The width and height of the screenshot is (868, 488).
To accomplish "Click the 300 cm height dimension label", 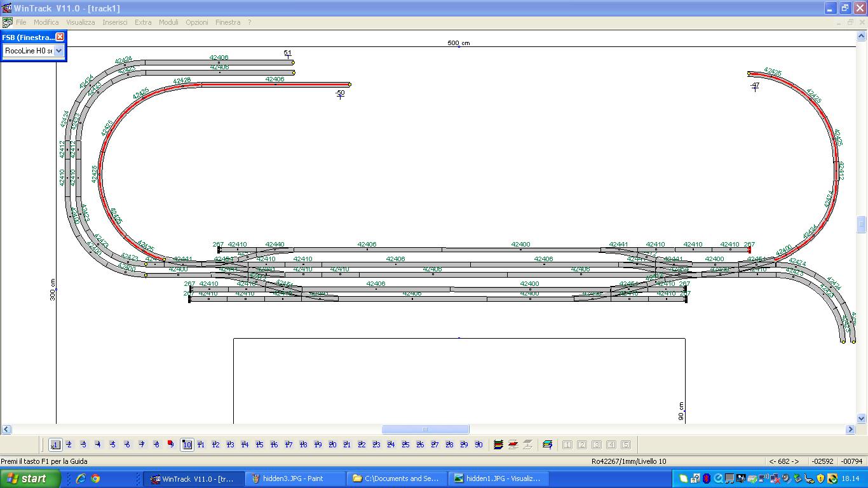I will point(53,290).
